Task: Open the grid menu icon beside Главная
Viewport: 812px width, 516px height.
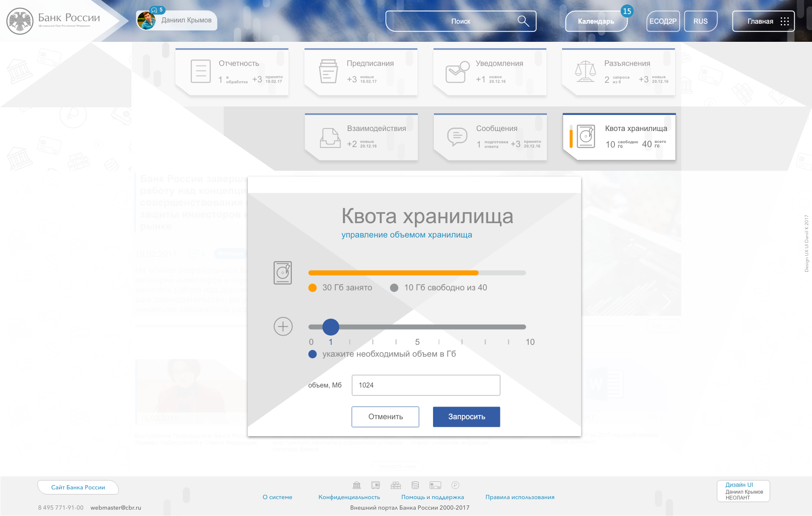Action: 785,21
